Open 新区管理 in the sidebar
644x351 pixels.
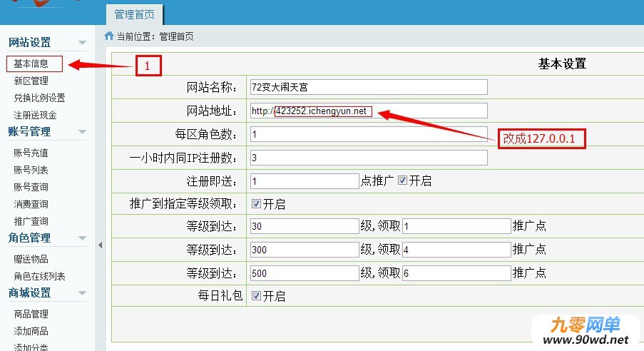(31, 81)
